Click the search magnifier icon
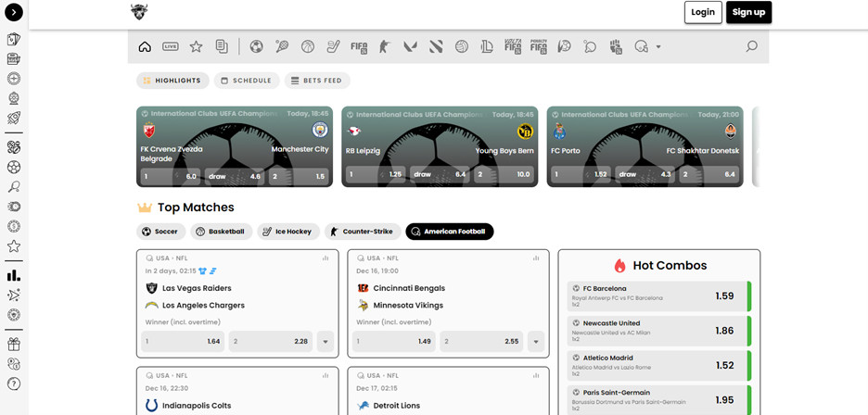Image resolution: width=868 pixels, height=415 pixels. click(x=751, y=46)
